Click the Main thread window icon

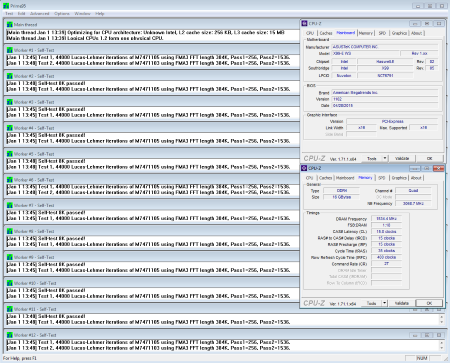pos(10,25)
